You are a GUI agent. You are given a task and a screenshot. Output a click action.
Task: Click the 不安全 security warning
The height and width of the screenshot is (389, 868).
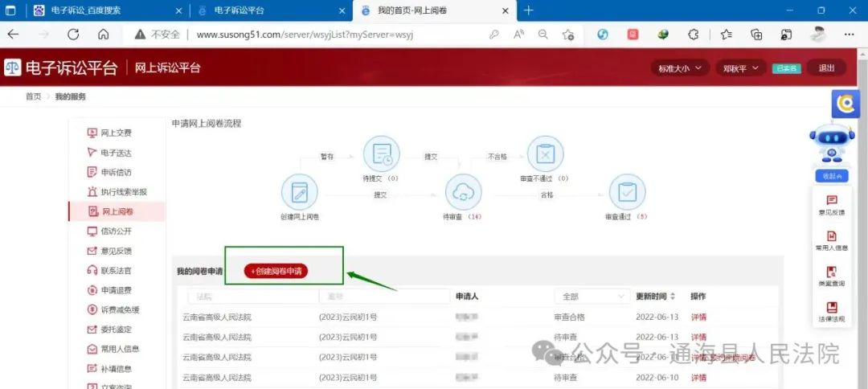tap(158, 35)
